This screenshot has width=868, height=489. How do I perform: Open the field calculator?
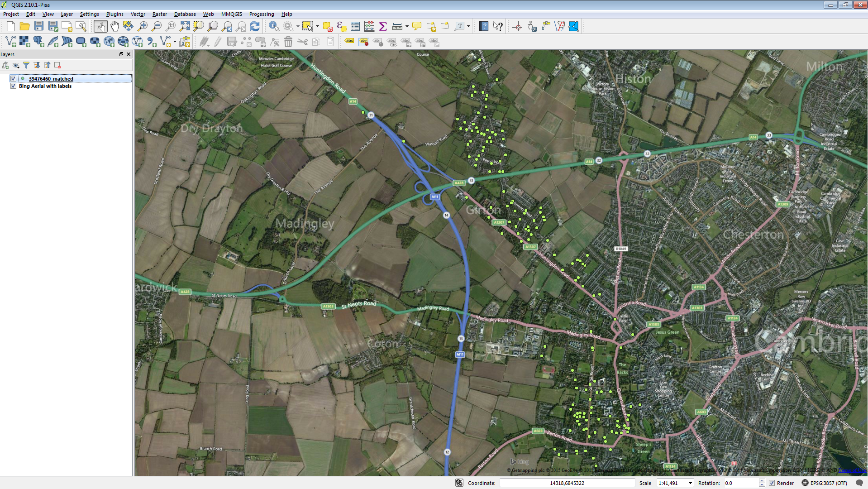[369, 26]
